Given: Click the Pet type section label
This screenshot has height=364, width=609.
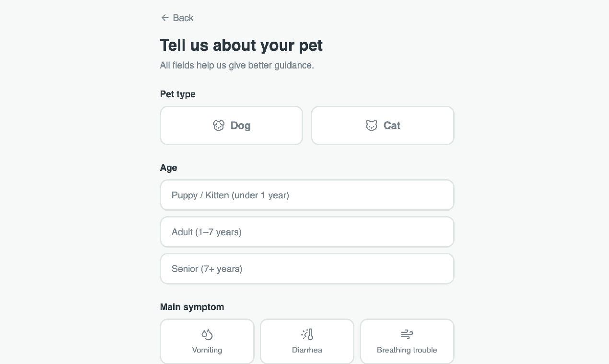Looking at the screenshot, I should click(x=177, y=94).
